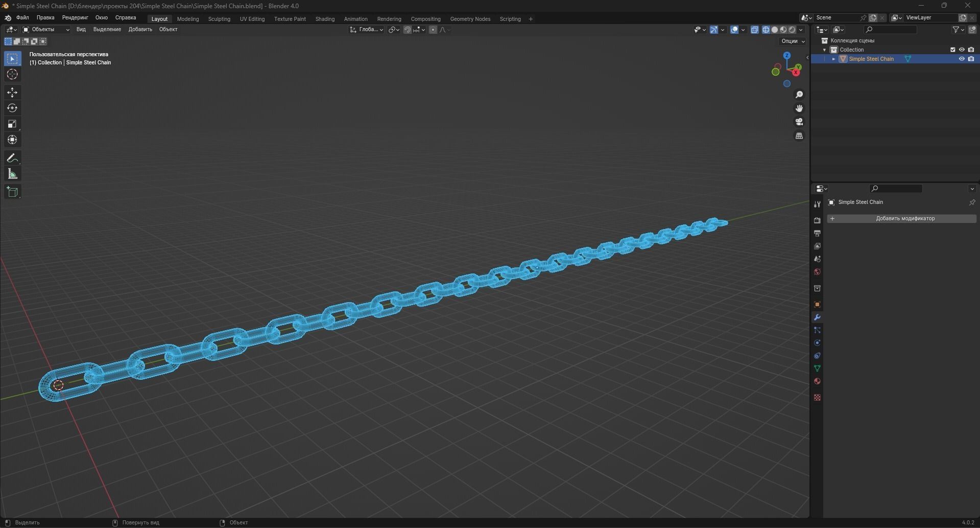Image resolution: width=980 pixels, height=528 pixels.
Task: Open the Modifiers properties tab
Action: click(817, 317)
